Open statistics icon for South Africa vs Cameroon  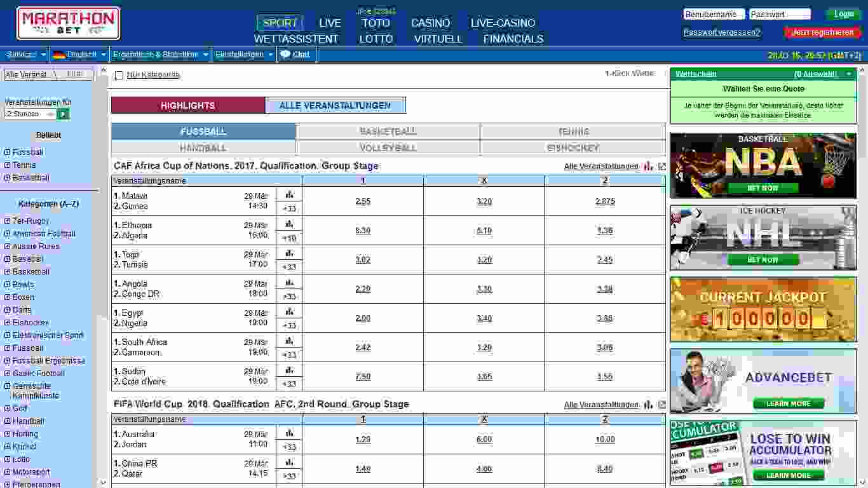click(x=290, y=341)
